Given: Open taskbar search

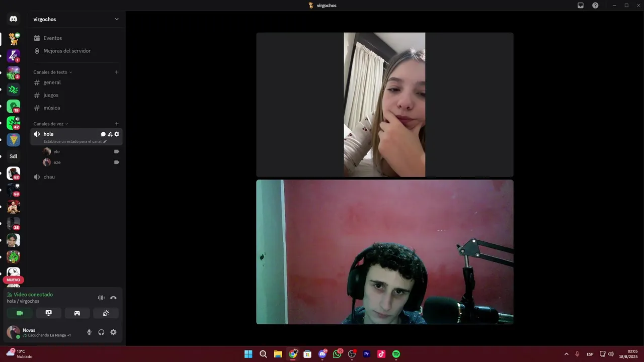Looking at the screenshot, I should 263,354.
